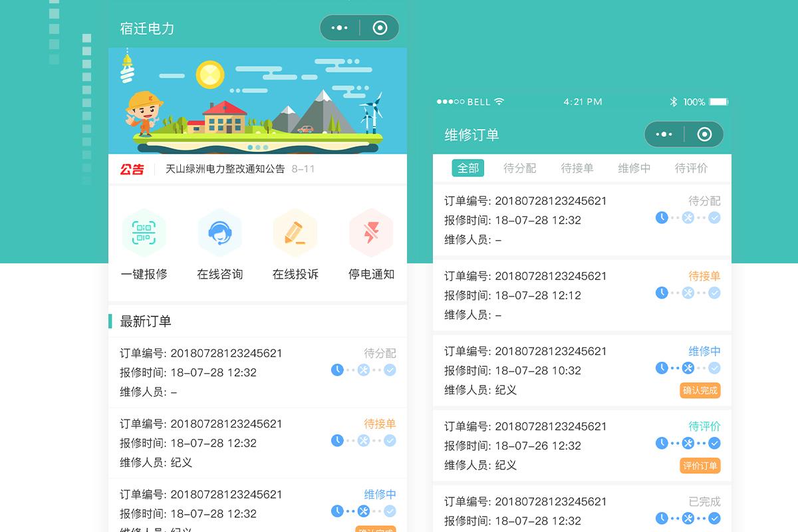Click the 维修订单 page title
798x532 pixels.
coord(471,135)
